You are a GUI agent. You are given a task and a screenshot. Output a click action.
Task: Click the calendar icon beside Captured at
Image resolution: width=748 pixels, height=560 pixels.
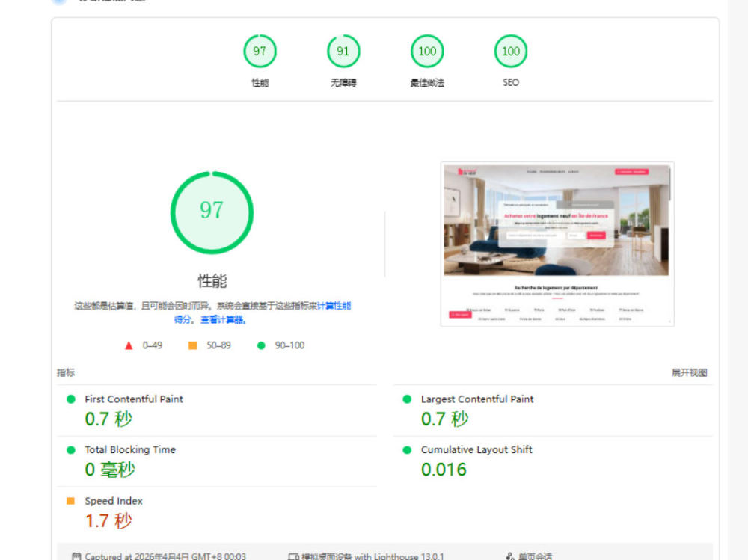[x=76, y=556]
